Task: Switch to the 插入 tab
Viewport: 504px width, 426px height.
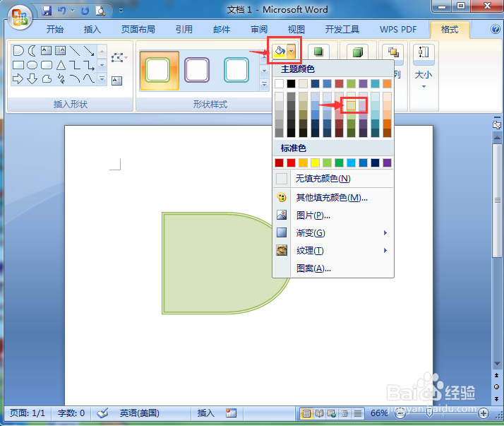Action: (x=92, y=30)
